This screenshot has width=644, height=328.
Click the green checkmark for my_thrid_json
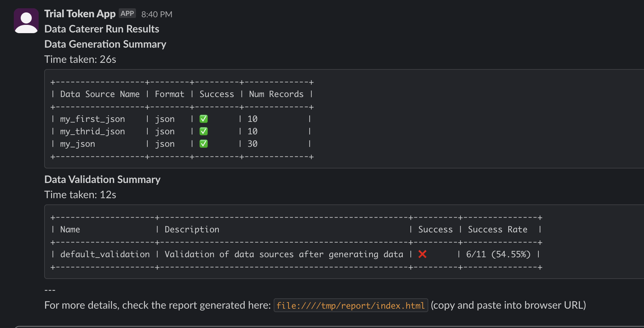click(x=204, y=132)
